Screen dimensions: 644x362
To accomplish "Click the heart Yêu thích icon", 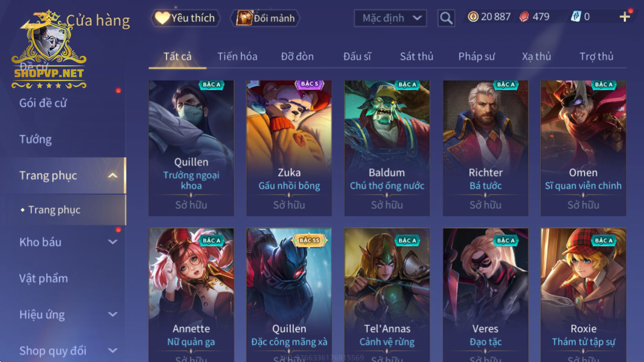I will [162, 18].
